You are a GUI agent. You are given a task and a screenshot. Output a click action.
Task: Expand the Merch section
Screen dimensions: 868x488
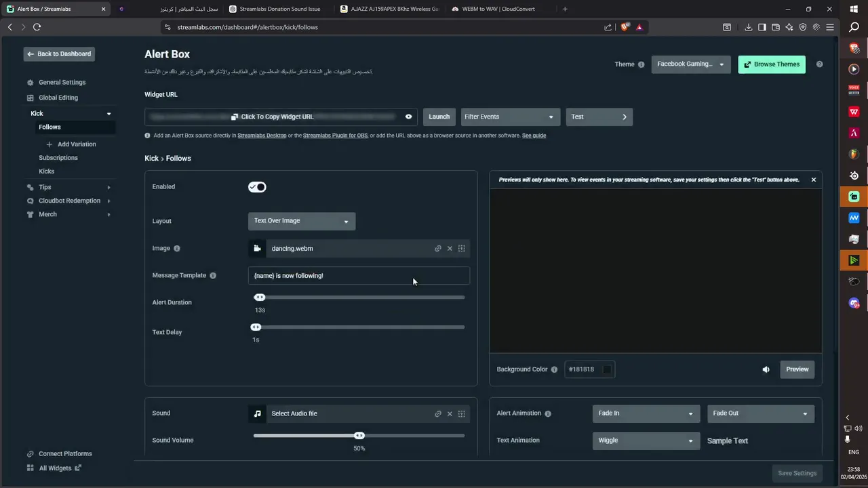click(108, 214)
